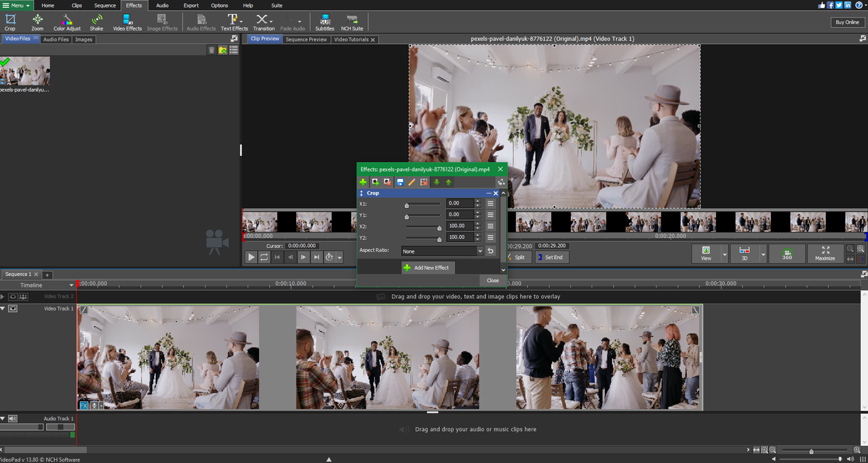Click the add effect chain icon in Effects dialog
Image resolution: width=868 pixels, height=463 pixels.
(x=375, y=182)
